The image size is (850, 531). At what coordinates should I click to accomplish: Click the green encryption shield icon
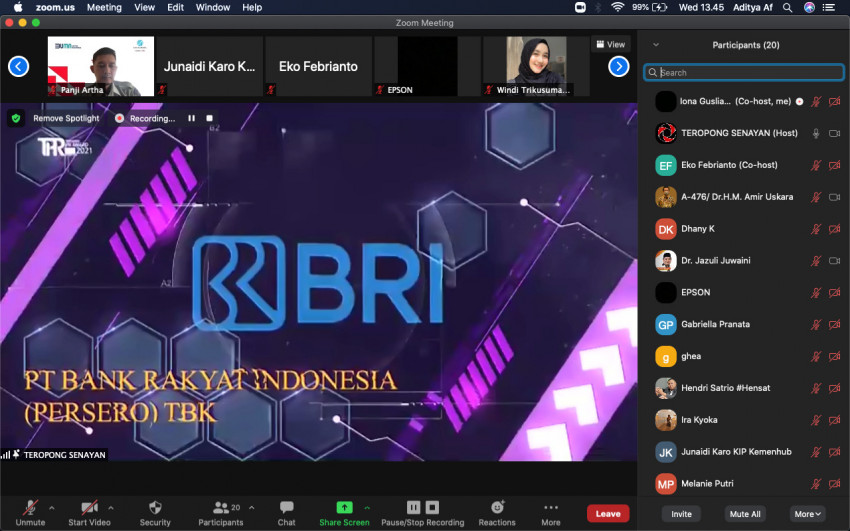[x=16, y=118]
